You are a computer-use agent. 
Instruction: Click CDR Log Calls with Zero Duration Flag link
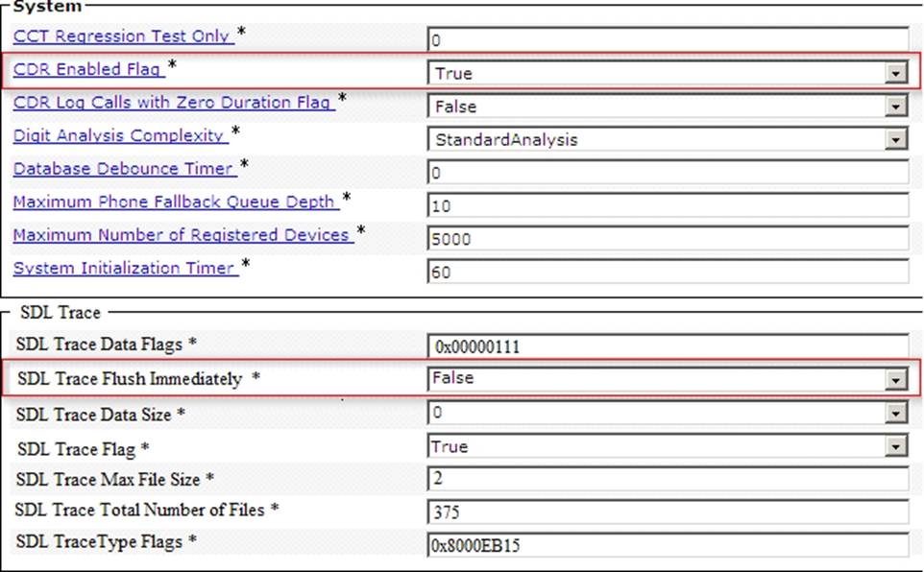pos(173,103)
